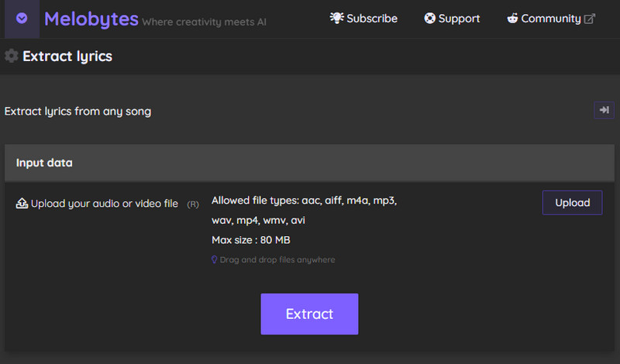
Task: Select the Extract lyrics page heading
Action: point(67,56)
